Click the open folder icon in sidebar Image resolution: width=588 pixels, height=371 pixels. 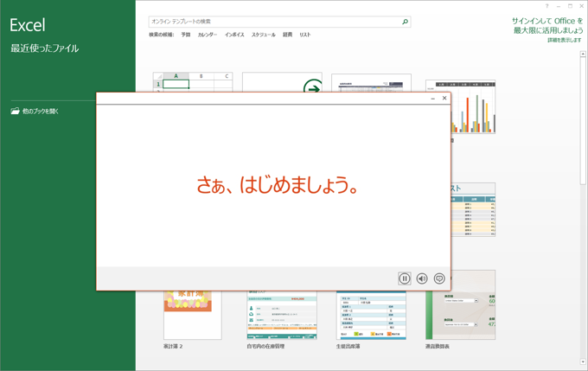click(x=15, y=111)
